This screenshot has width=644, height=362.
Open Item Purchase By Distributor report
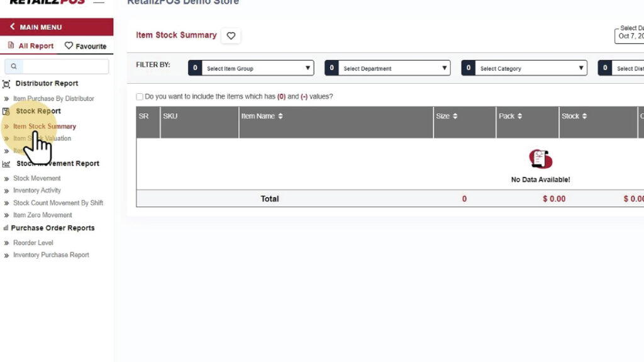tap(53, 99)
